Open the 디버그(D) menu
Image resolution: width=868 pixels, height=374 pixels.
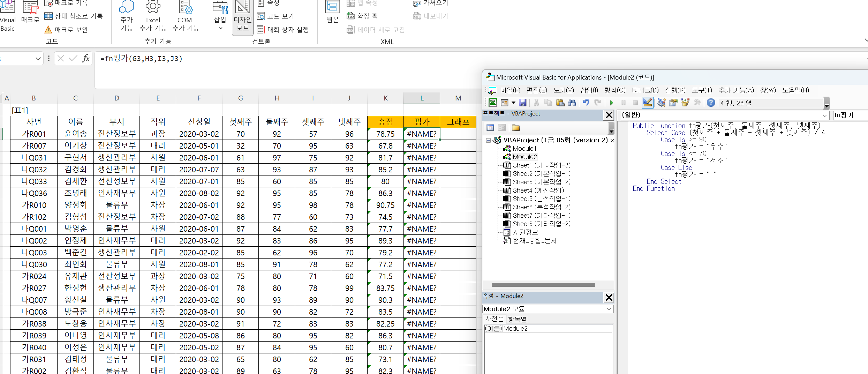(645, 90)
